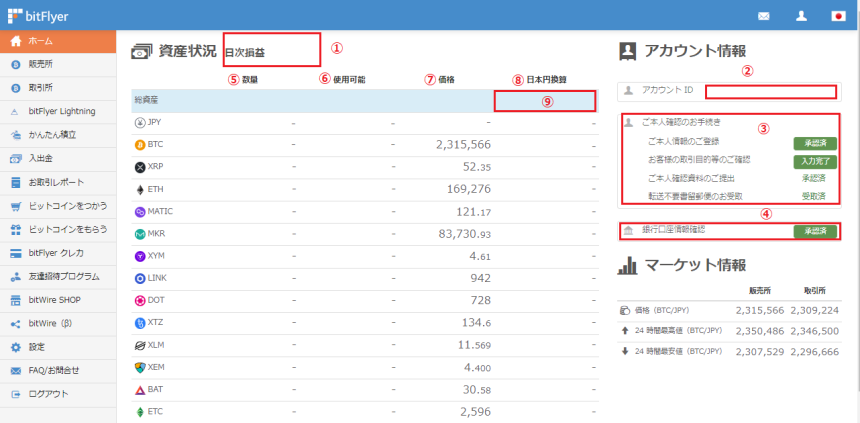The width and height of the screenshot is (860, 423).
Task: Open お取引レポート in the sidebar
Action: 58,182
